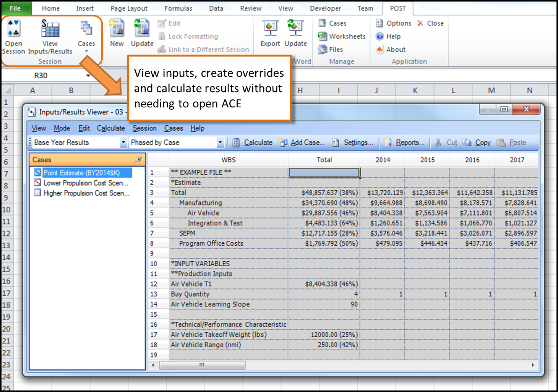Open POST Options
Screen dimensions: 558x392
[x=394, y=23]
